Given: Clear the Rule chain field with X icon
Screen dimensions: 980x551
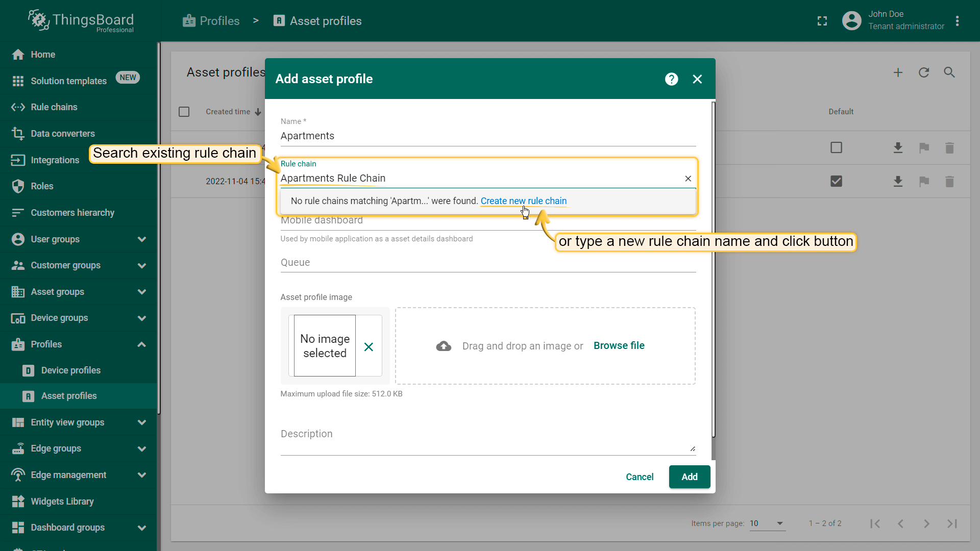Looking at the screenshot, I should 688,179.
